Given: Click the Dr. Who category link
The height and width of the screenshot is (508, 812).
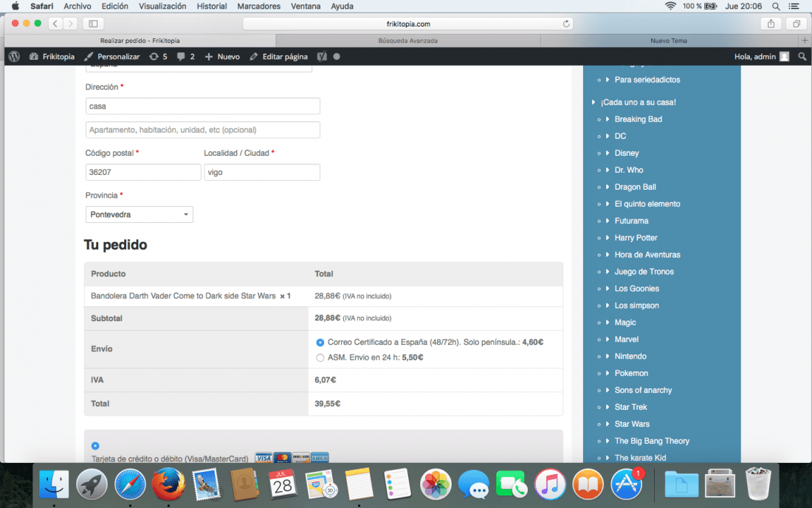Looking at the screenshot, I should pyautogui.click(x=629, y=170).
